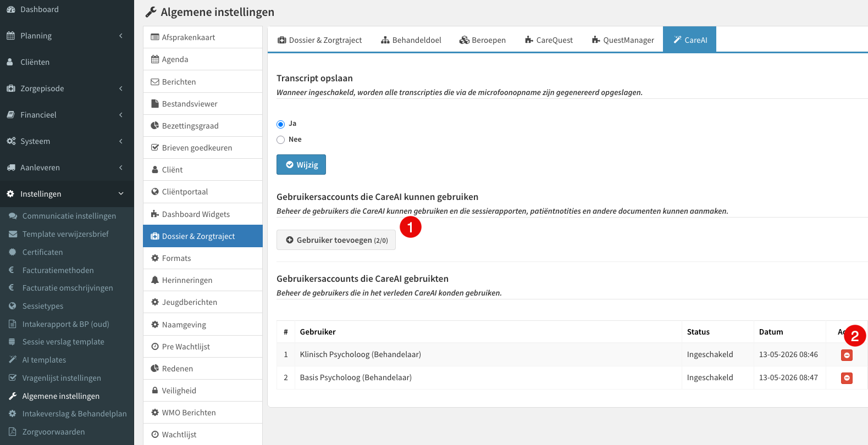Open the Behandeldoel tab

click(x=411, y=40)
